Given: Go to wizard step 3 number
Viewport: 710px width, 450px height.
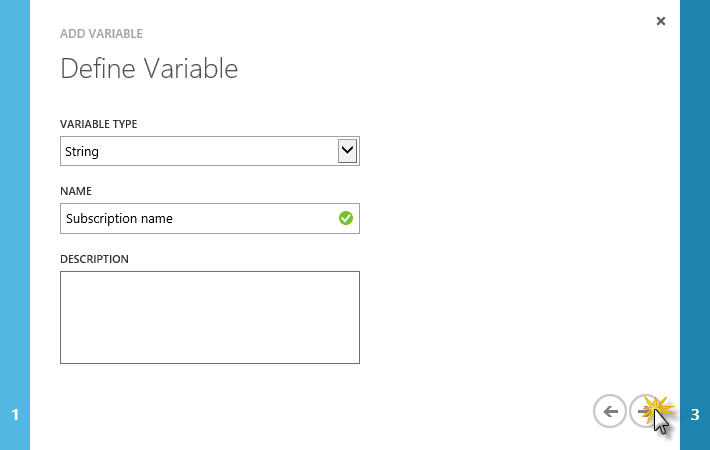Looking at the screenshot, I should coord(695,414).
